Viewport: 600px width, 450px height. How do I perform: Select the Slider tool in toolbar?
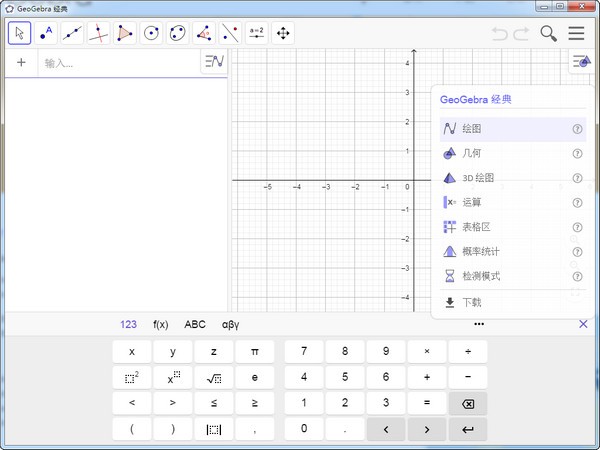click(x=256, y=33)
